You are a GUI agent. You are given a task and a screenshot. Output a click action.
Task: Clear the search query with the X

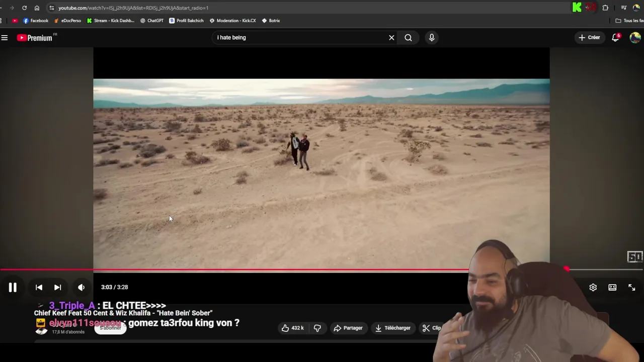click(391, 37)
